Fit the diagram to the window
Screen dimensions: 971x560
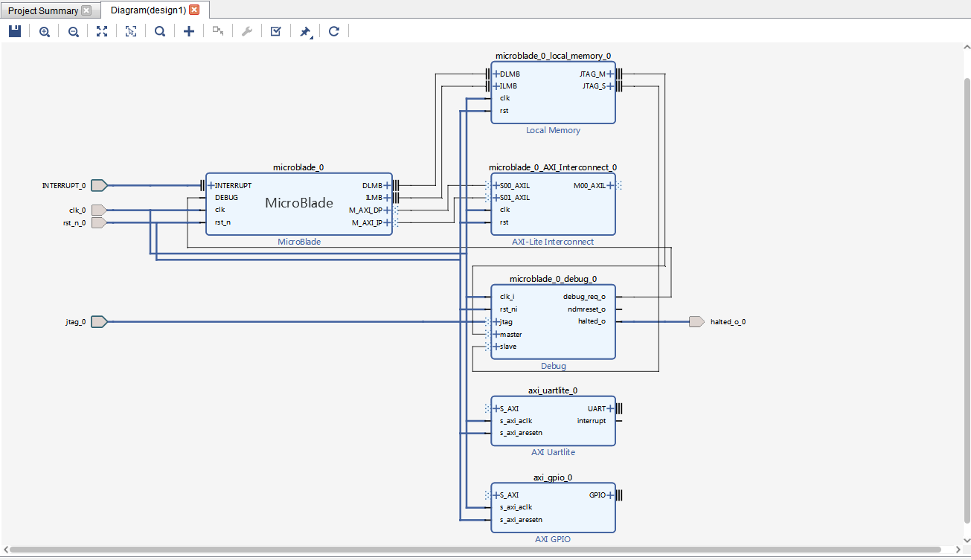coord(102,31)
